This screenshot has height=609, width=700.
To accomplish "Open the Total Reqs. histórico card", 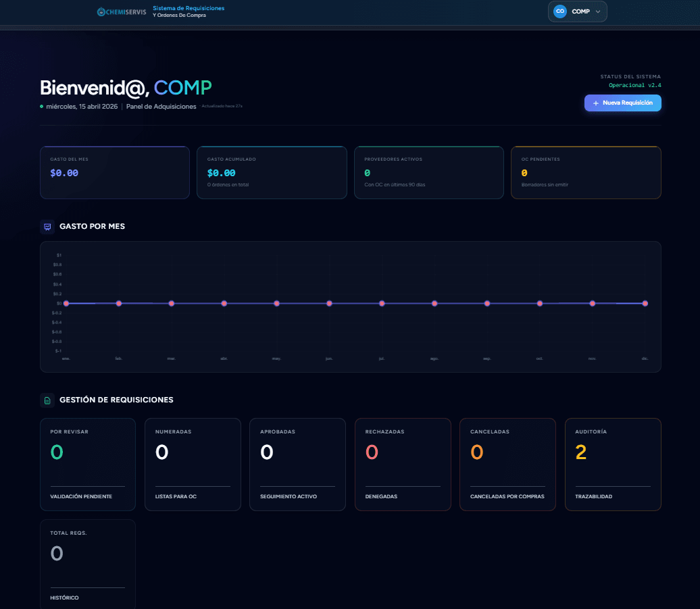I will coord(88,564).
